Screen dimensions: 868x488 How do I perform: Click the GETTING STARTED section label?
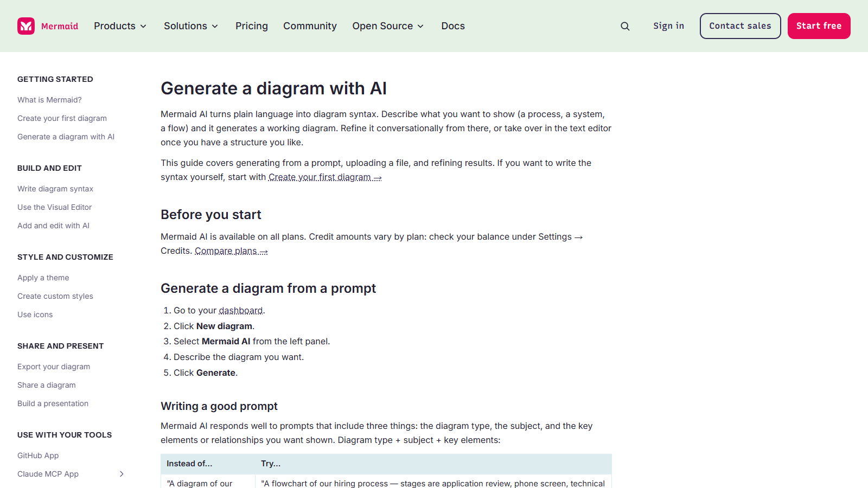pyautogui.click(x=55, y=79)
